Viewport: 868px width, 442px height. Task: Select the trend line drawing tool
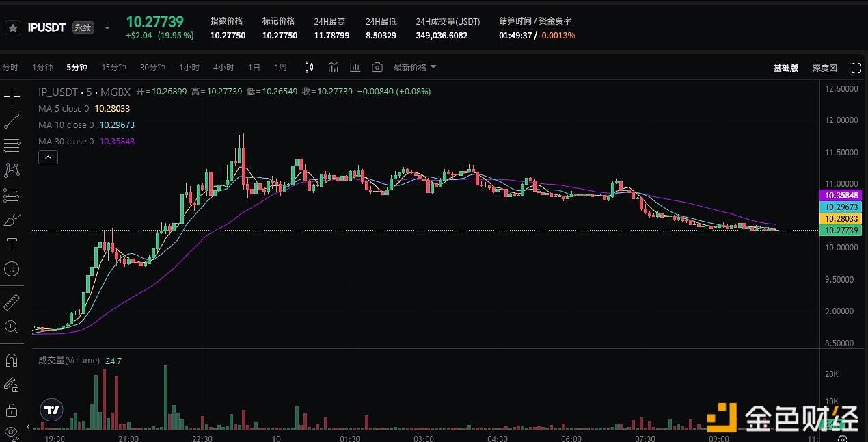coord(12,122)
